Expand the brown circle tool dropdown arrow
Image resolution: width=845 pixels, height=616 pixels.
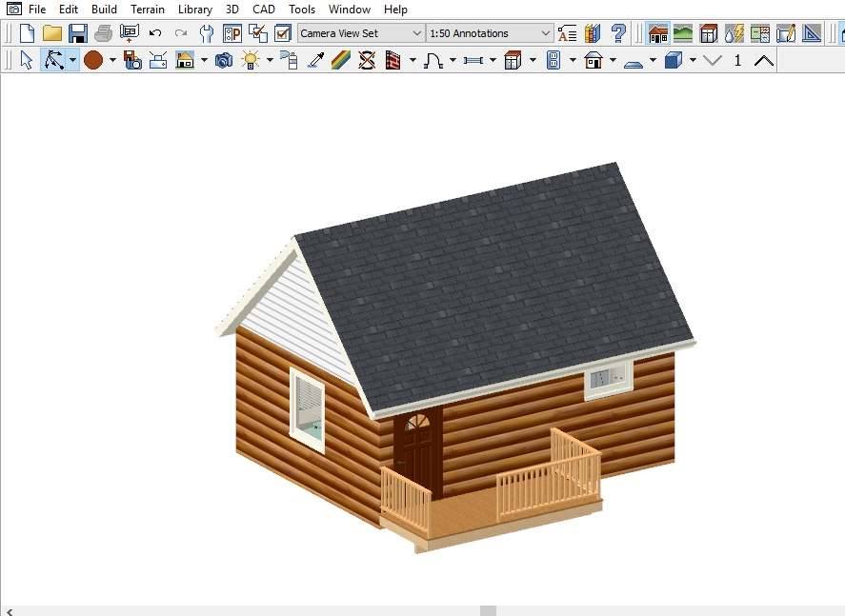112,60
